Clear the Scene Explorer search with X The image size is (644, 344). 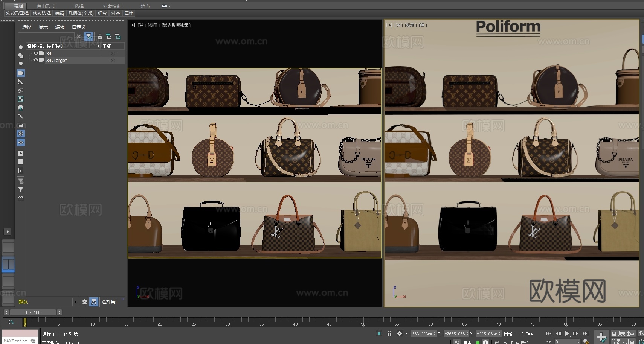pyautogui.click(x=78, y=37)
